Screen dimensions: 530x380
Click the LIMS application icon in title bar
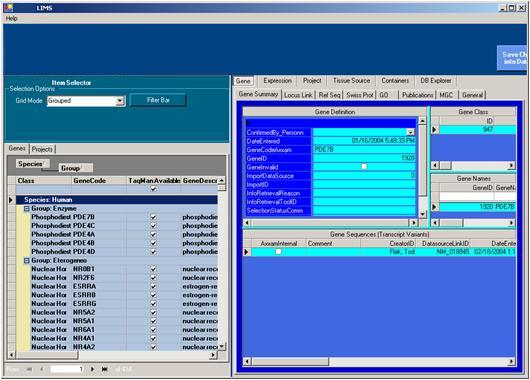coord(8,7)
